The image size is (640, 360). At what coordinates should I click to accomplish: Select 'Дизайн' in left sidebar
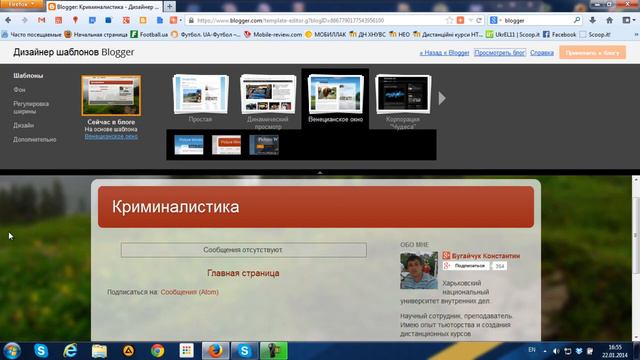click(23, 125)
